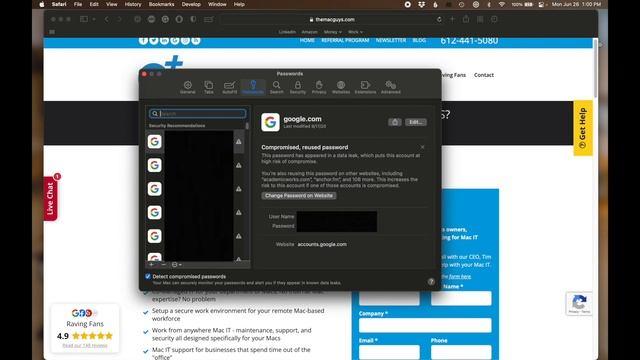Open the File menu
The image size is (640, 360).
point(78,4)
